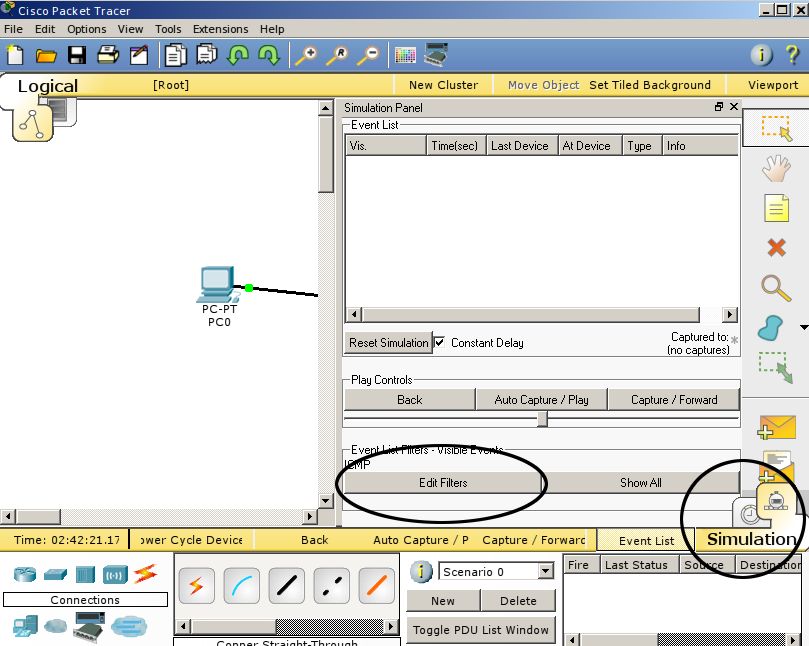
Task: Select the Inspect magnifier tool
Action: [776, 288]
